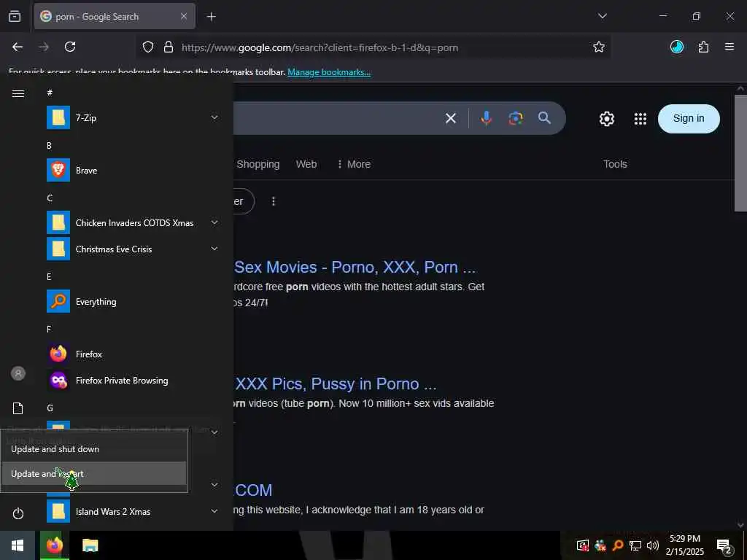List all tabs with the chevron
This screenshot has width=747, height=560.
tap(602, 16)
